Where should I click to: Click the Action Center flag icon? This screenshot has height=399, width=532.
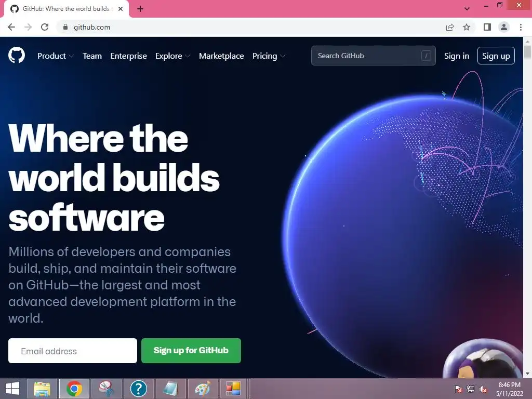pos(458,389)
